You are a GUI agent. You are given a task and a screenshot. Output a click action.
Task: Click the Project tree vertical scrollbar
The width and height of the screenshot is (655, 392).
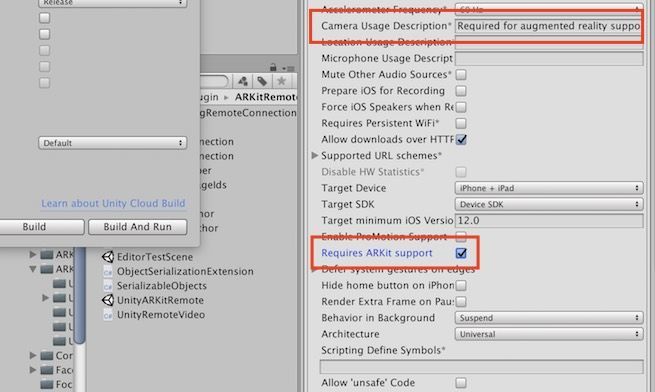[80, 295]
